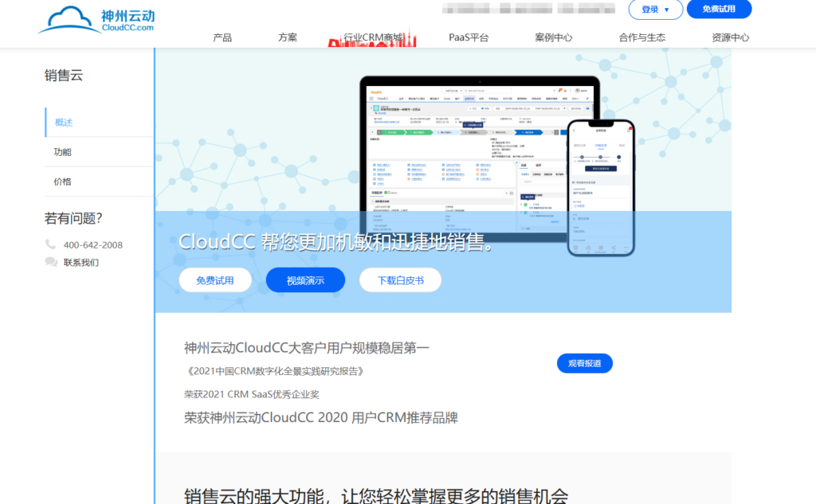The image size is (816, 504).
Task: Open the 资源中心 navigation menu
Action: point(730,37)
